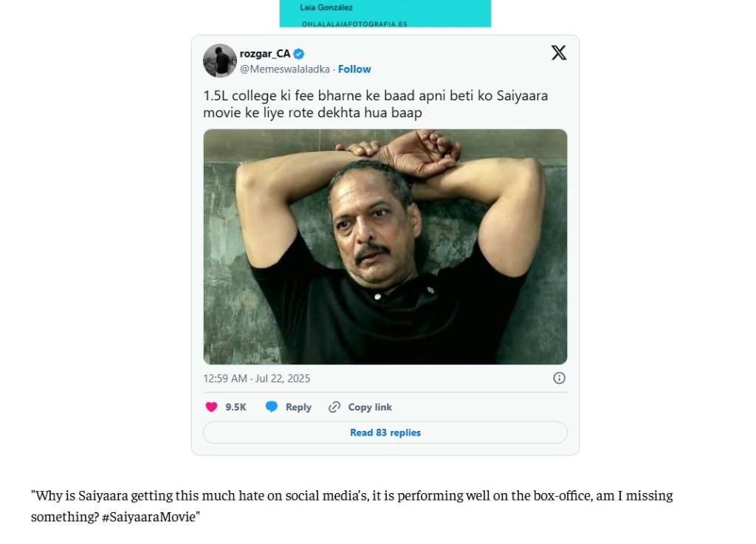Follow the @Memeswalaladka account
The image size is (756, 544).
(354, 69)
